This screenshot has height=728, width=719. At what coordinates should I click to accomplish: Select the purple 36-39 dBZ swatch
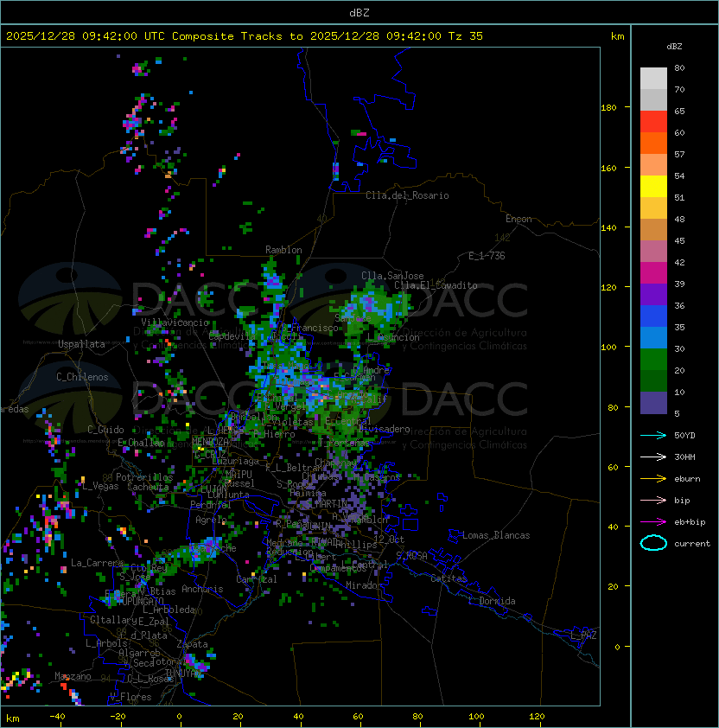tap(653, 294)
